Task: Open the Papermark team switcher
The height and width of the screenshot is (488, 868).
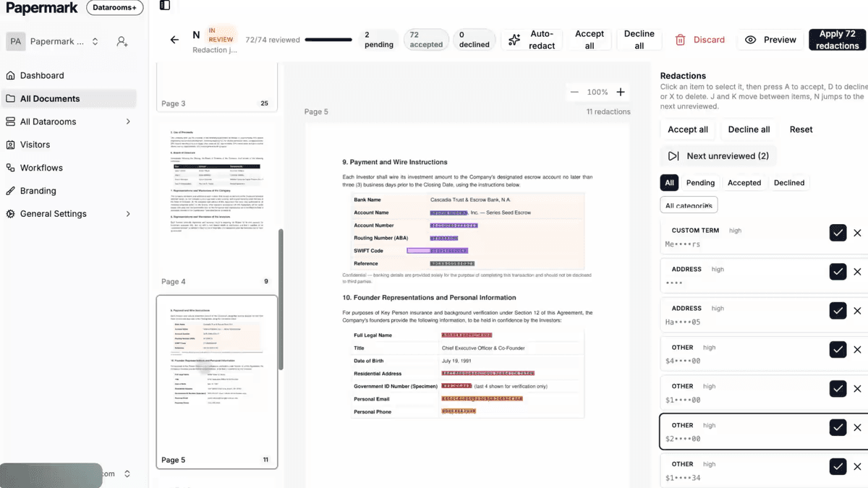Action: click(x=54, y=42)
